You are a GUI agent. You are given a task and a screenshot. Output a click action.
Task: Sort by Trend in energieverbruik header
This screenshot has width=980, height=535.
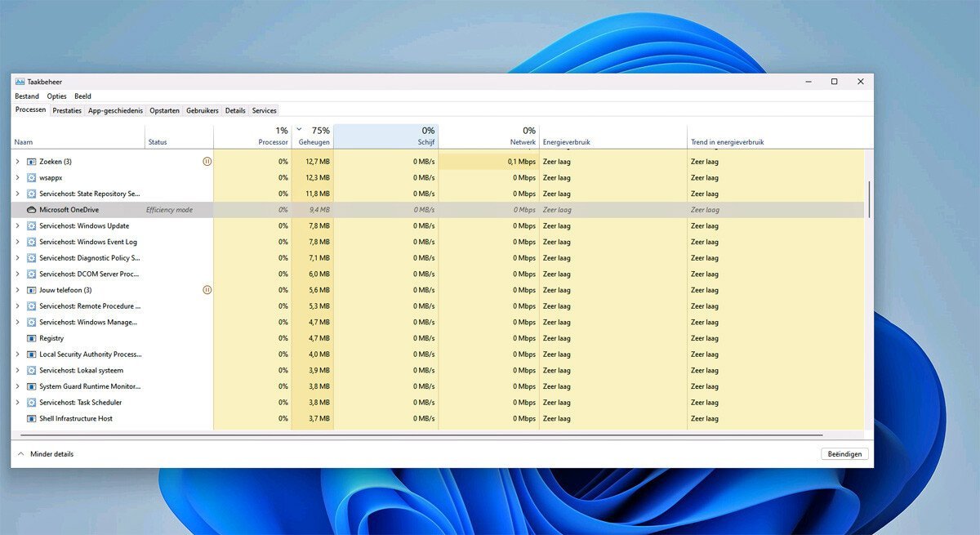coord(775,136)
